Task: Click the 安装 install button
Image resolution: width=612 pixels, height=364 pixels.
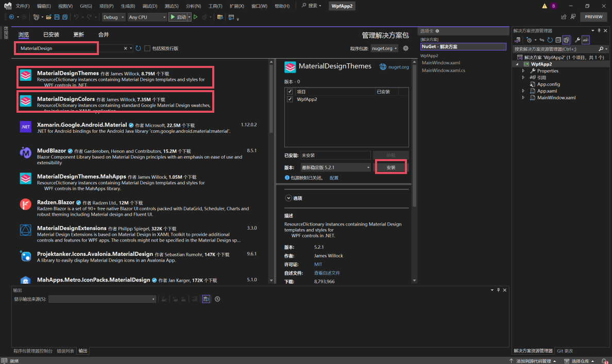Action: pos(390,167)
